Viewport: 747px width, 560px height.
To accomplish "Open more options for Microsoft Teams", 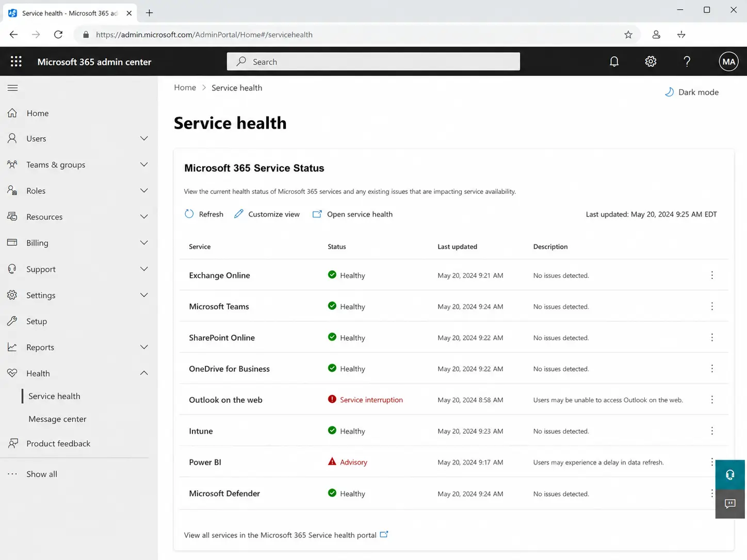I will tap(712, 306).
